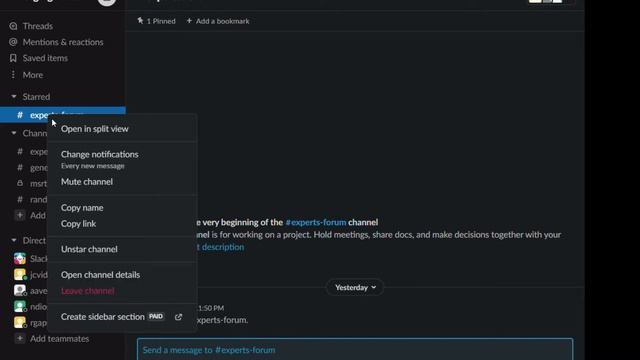This screenshot has height=360, width=640.
Task: Click the lock icon of msrt channel
Action: [x=20, y=183]
